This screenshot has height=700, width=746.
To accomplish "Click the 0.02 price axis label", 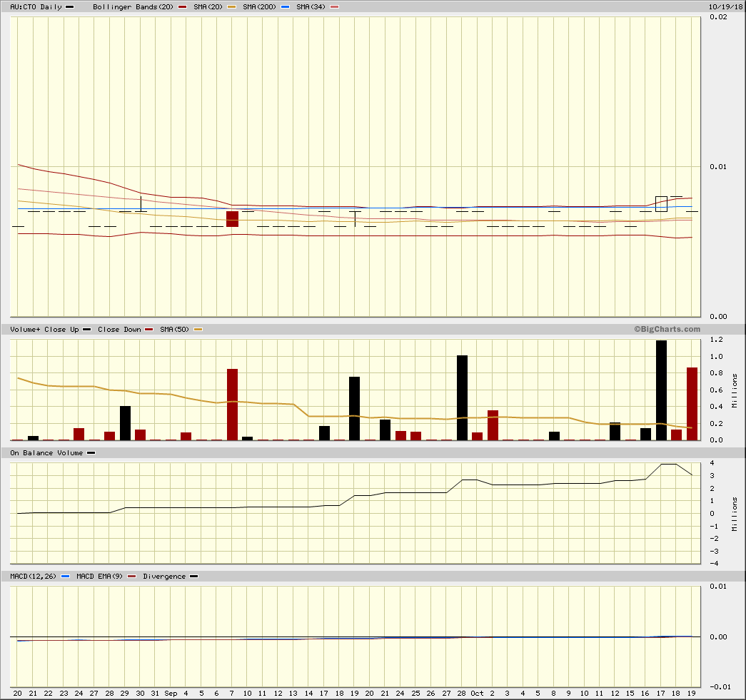I will (718, 17).
